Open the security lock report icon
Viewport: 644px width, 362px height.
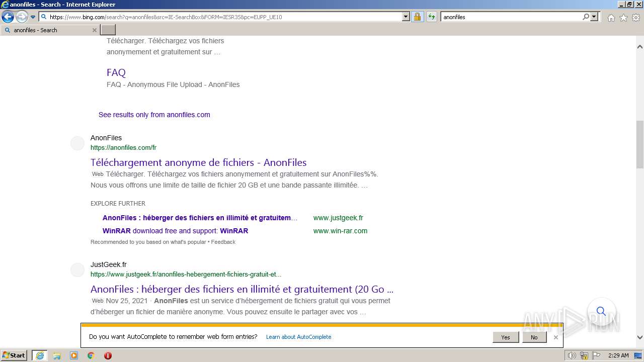pyautogui.click(x=417, y=17)
